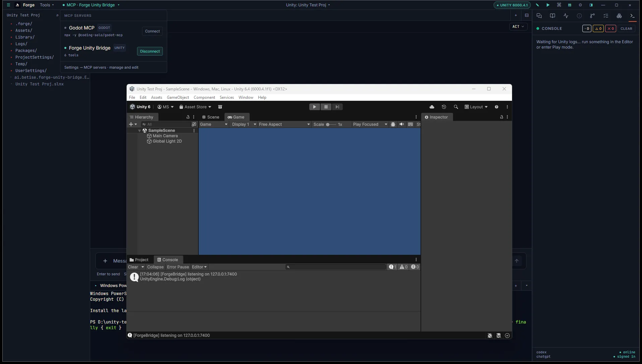Open Forge settings gear icon

point(580,5)
